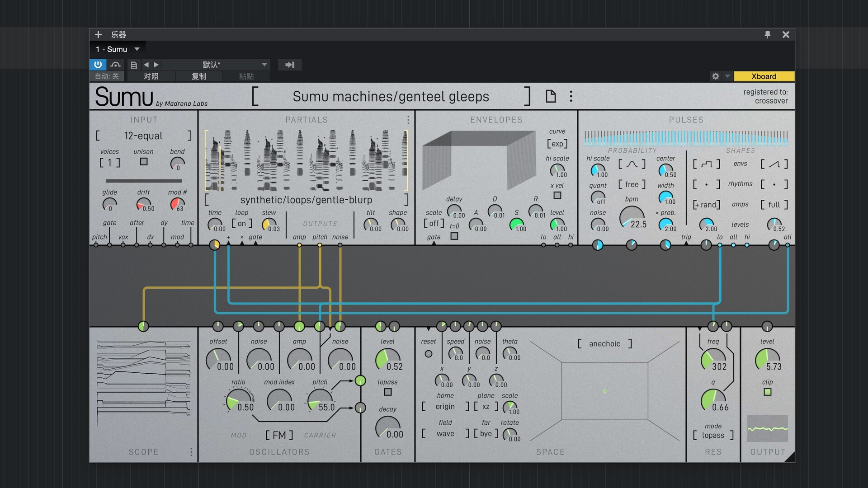Adjust the bpm 22.5 dial
Screen dimensions: 868x488
[x=632, y=217]
